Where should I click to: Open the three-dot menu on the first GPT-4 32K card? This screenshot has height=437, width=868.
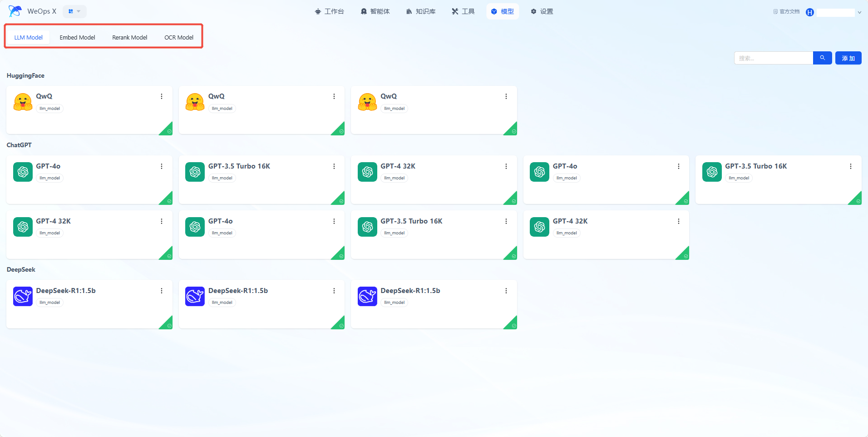pyautogui.click(x=506, y=166)
